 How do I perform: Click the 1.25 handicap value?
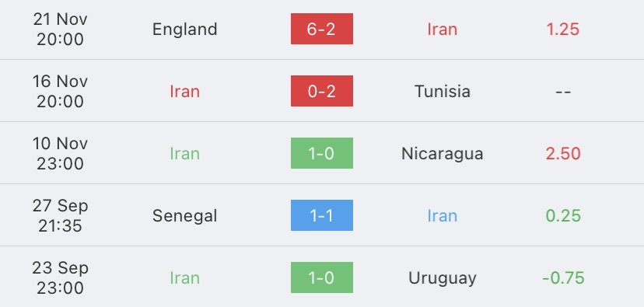click(562, 29)
